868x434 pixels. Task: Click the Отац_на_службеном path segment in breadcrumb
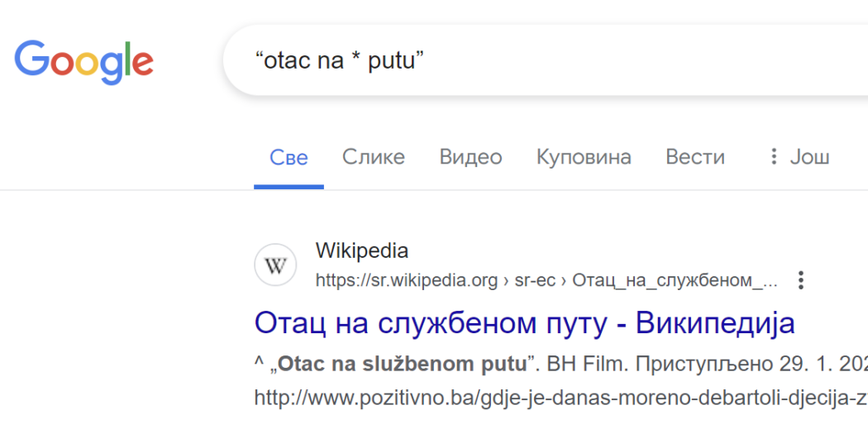pyautogui.click(x=675, y=281)
